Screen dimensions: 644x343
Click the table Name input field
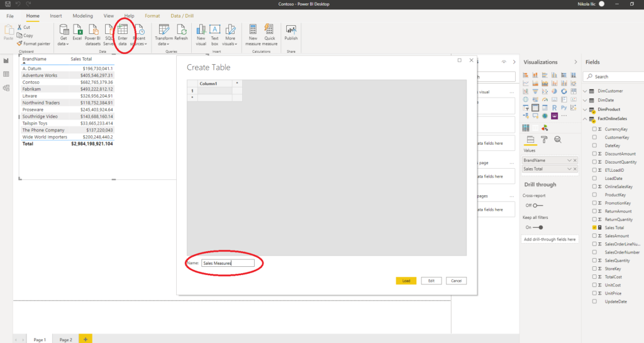point(228,263)
